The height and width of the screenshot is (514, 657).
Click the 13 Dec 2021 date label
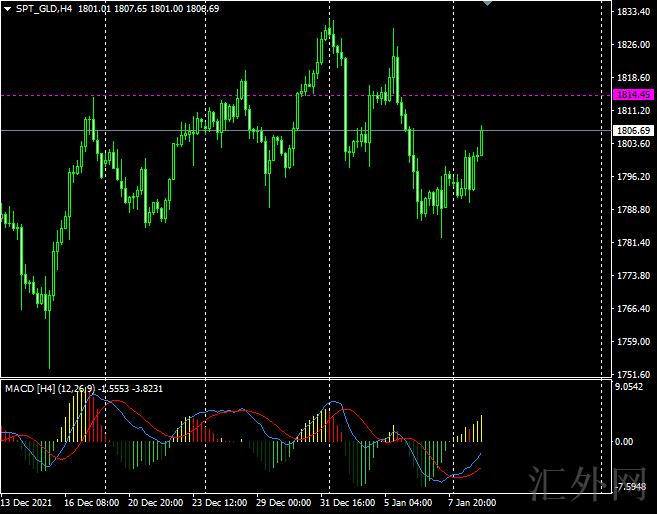point(26,503)
